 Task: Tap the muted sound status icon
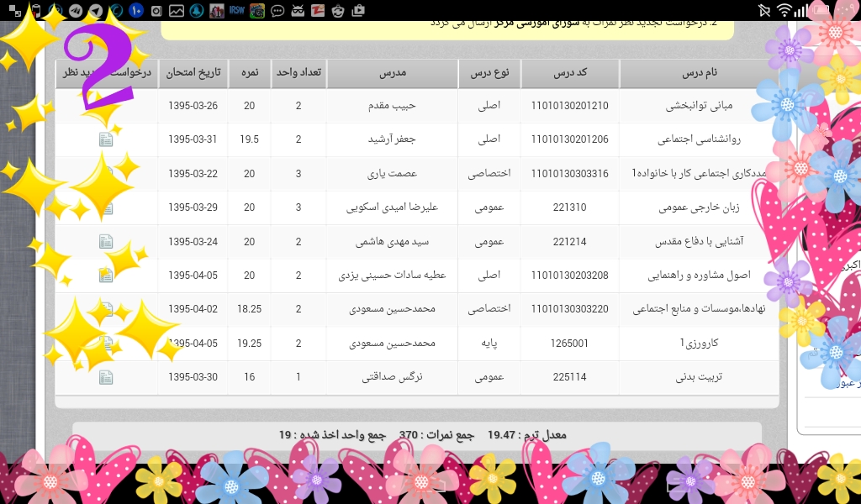(x=763, y=10)
